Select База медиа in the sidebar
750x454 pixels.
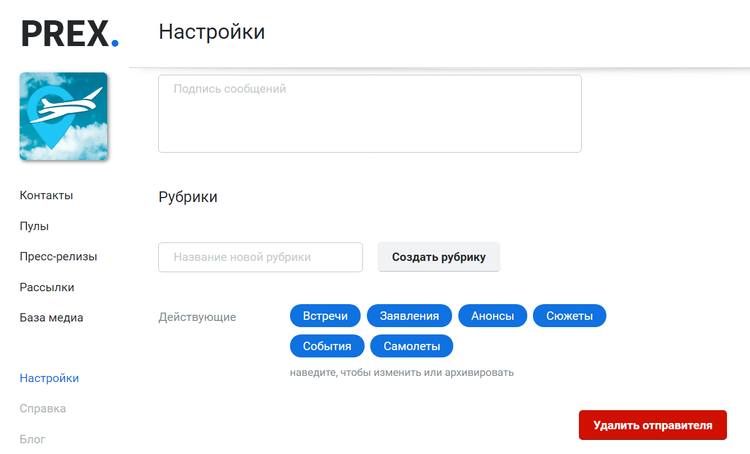51,318
